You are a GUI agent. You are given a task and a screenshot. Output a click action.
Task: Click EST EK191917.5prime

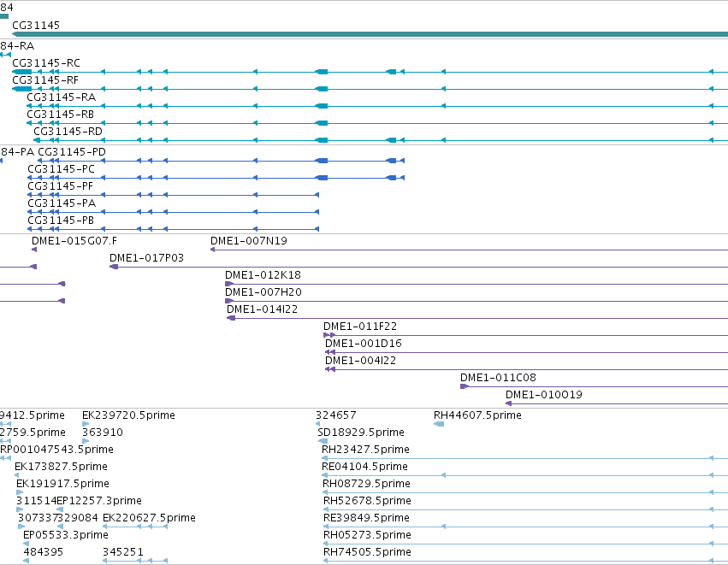(x=62, y=485)
